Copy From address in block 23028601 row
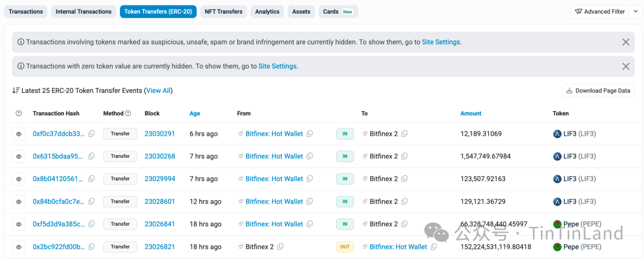The image size is (644, 259). [x=309, y=201]
